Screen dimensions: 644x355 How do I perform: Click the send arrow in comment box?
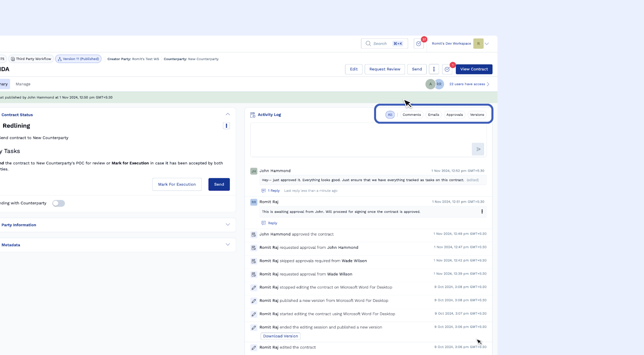point(478,149)
